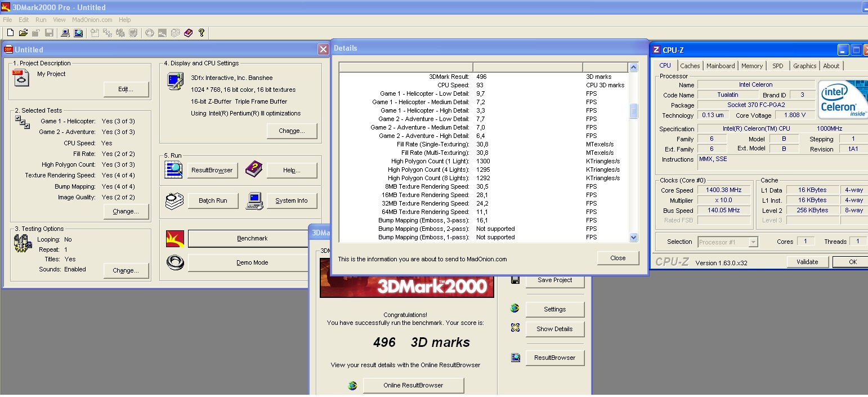Viewport: 868px width, 397px height.
Task: Click Settings in the result dialog
Action: click(x=554, y=309)
